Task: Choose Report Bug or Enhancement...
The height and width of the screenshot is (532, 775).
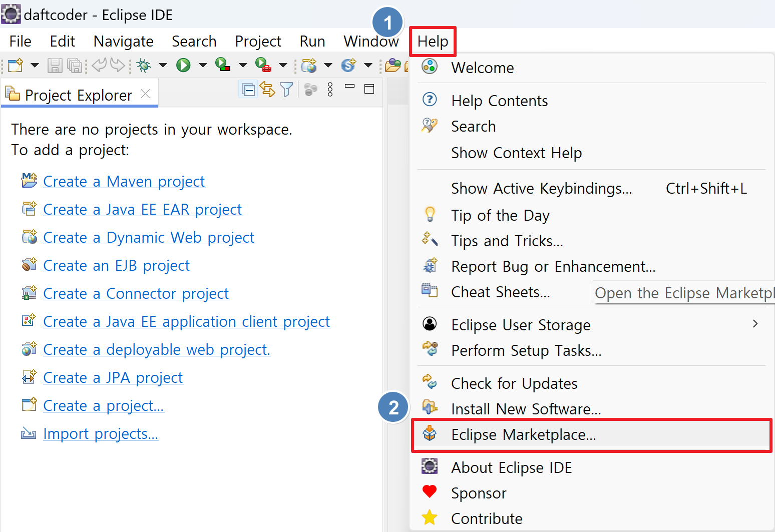Action: click(x=592, y=266)
